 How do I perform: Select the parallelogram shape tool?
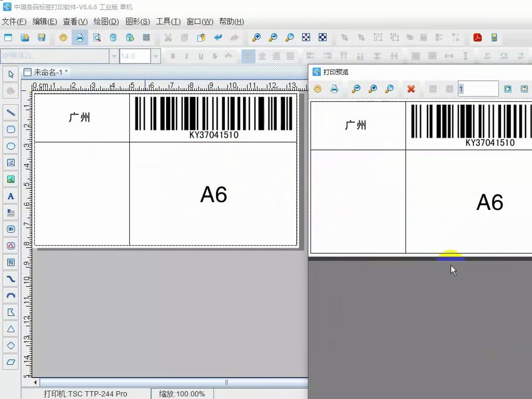(x=11, y=362)
